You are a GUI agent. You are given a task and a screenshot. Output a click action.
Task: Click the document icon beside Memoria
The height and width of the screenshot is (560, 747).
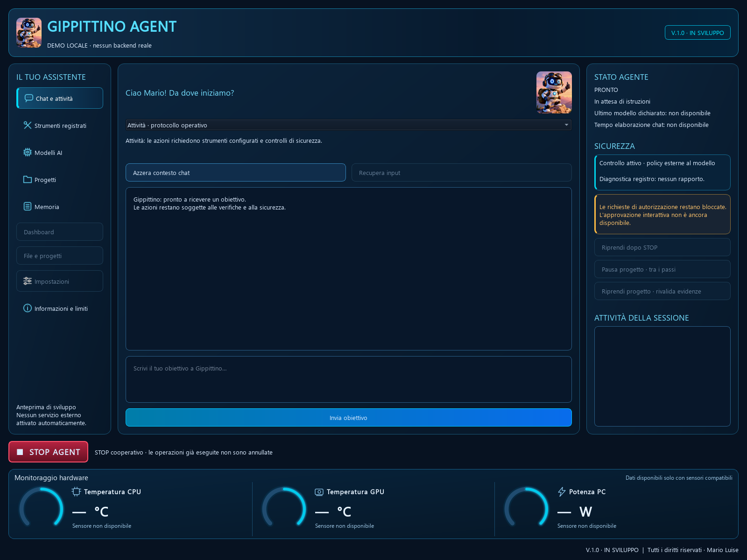(x=28, y=206)
